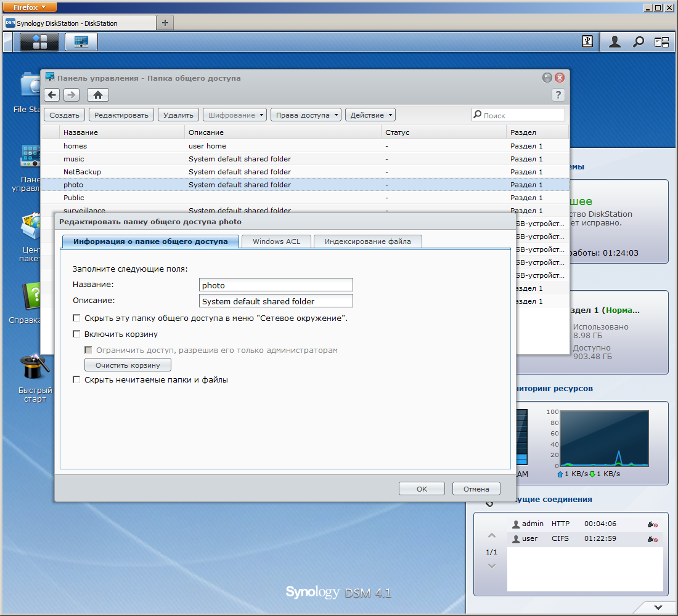The height and width of the screenshot is (616, 678).
Task: Open the Шифрование dropdown
Action: pos(235,115)
